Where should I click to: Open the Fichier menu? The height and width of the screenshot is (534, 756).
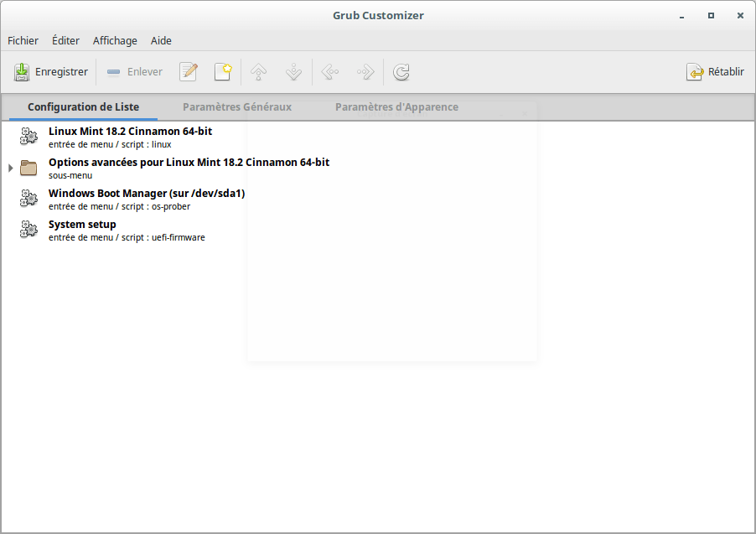(x=23, y=40)
